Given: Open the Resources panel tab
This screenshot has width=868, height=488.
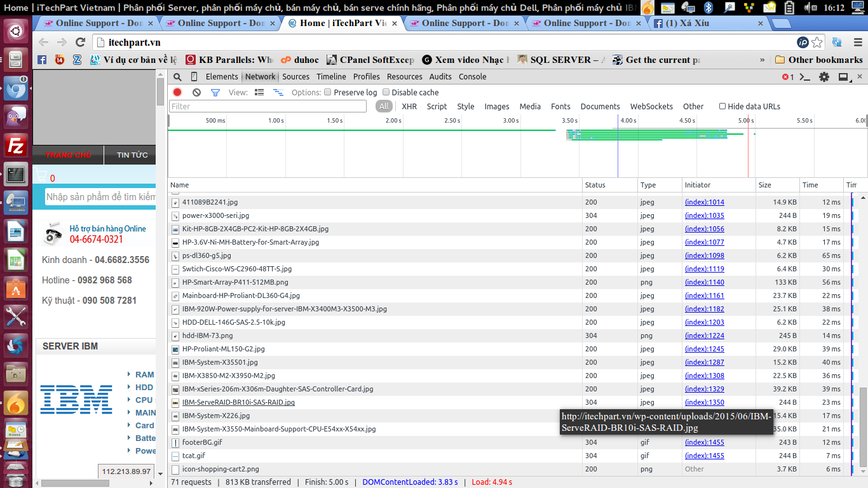Looking at the screenshot, I should (x=404, y=76).
